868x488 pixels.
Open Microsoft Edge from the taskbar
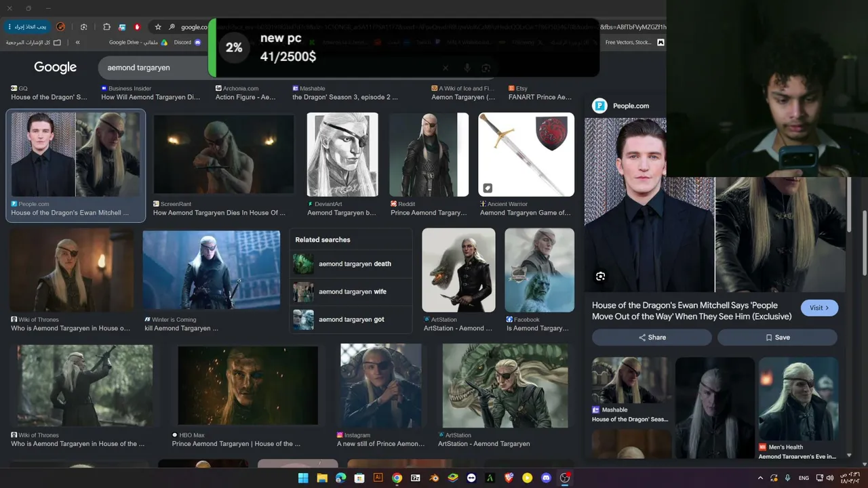click(340, 478)
